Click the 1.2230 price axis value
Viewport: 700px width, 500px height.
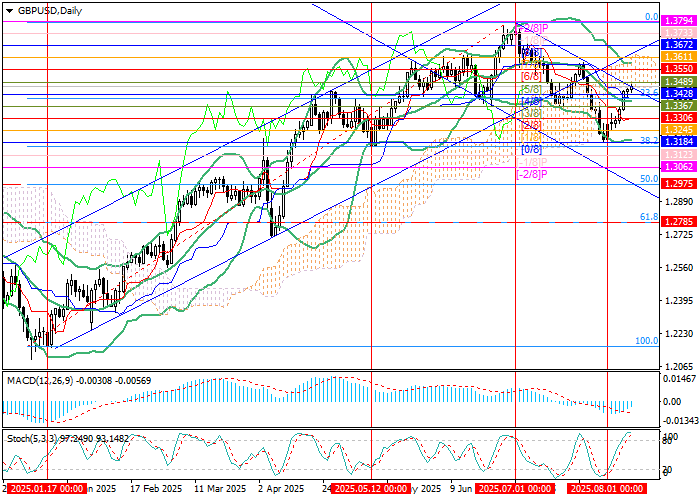(x=679, y=334)
